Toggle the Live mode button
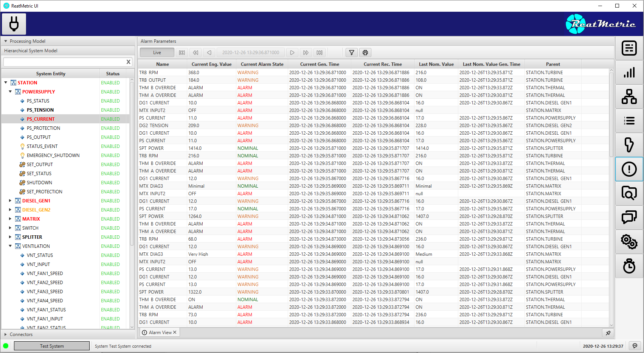This screenshot has height=353, width=644. point(157,53)
